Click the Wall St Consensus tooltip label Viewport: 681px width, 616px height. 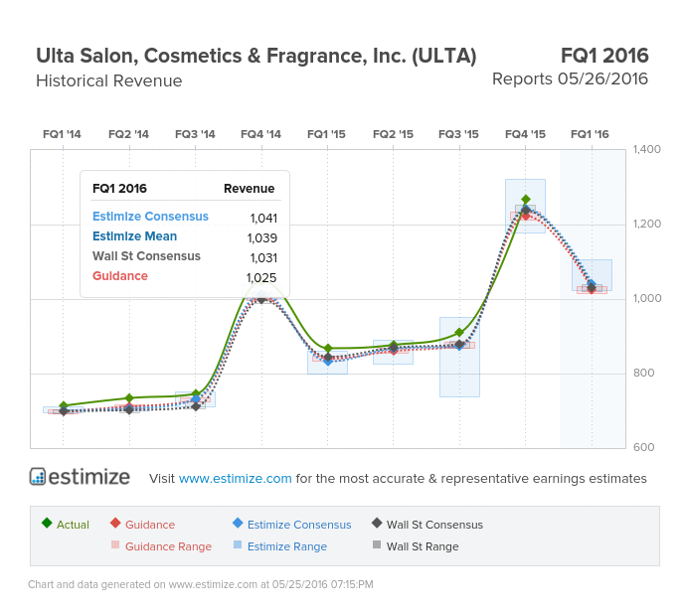[146, 256]
